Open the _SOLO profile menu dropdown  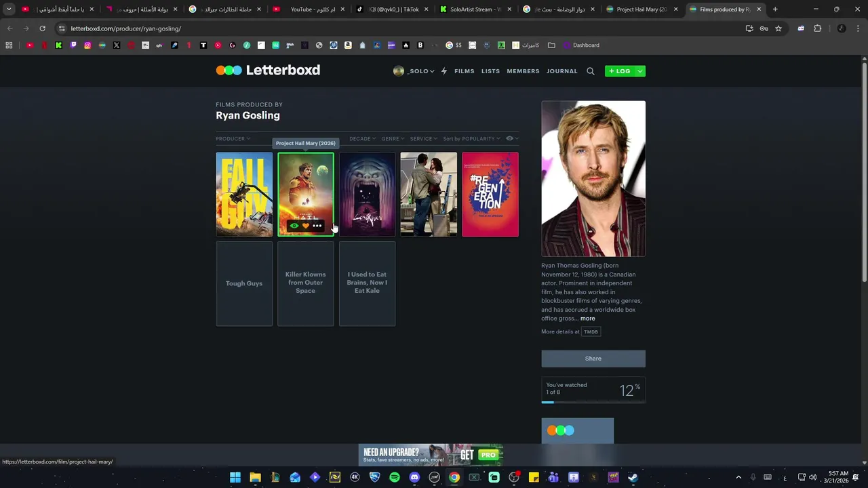(x=414, y=71)
